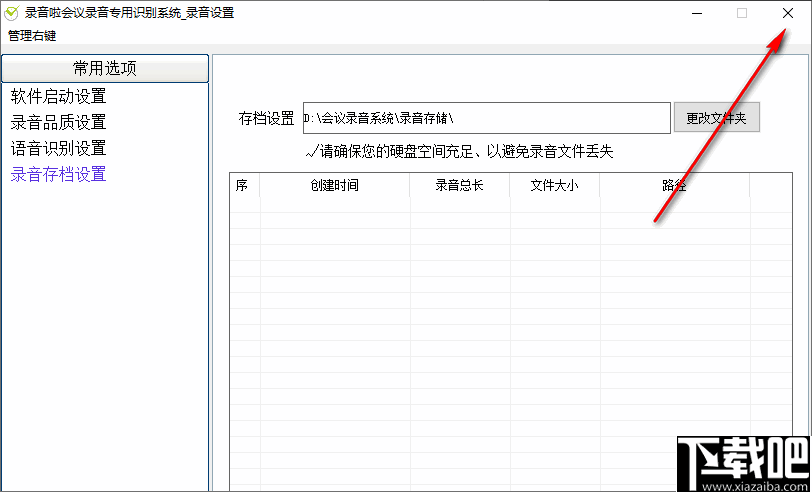This screenshot has width=812, height=492.
Task: Click the 更改文件夹 button
Action: [x=717, y=118]
